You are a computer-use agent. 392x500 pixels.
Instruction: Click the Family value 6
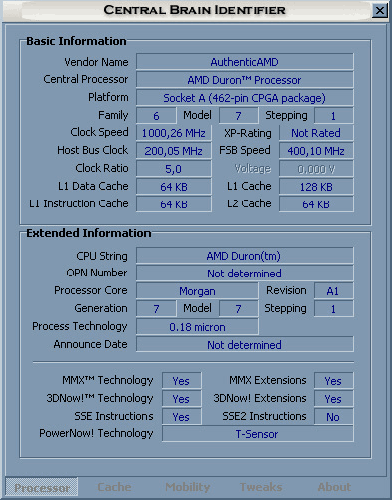point(156,116)
